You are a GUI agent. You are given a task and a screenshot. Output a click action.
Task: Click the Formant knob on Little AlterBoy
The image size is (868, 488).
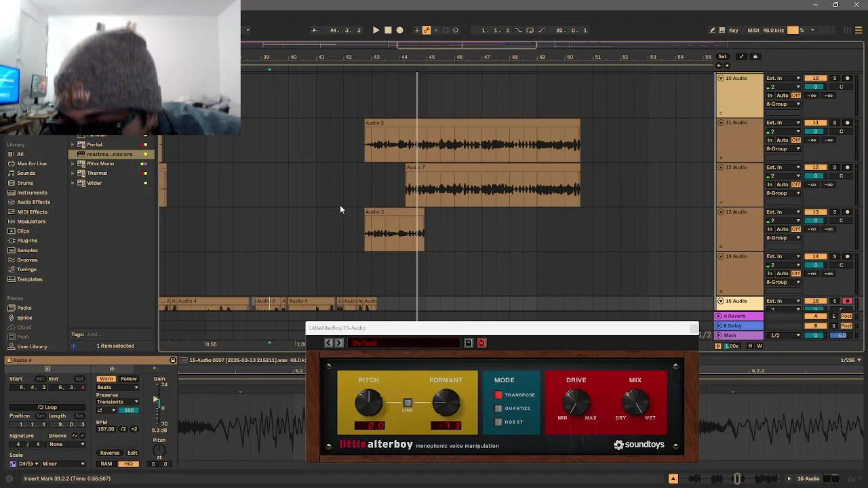point(446,403)
